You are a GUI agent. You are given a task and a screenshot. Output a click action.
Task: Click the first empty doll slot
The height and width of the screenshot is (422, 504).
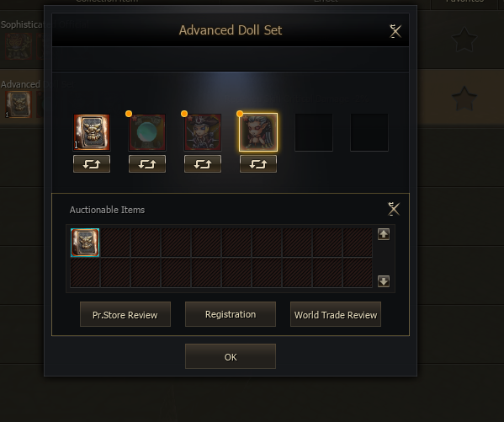click(314, 132)
